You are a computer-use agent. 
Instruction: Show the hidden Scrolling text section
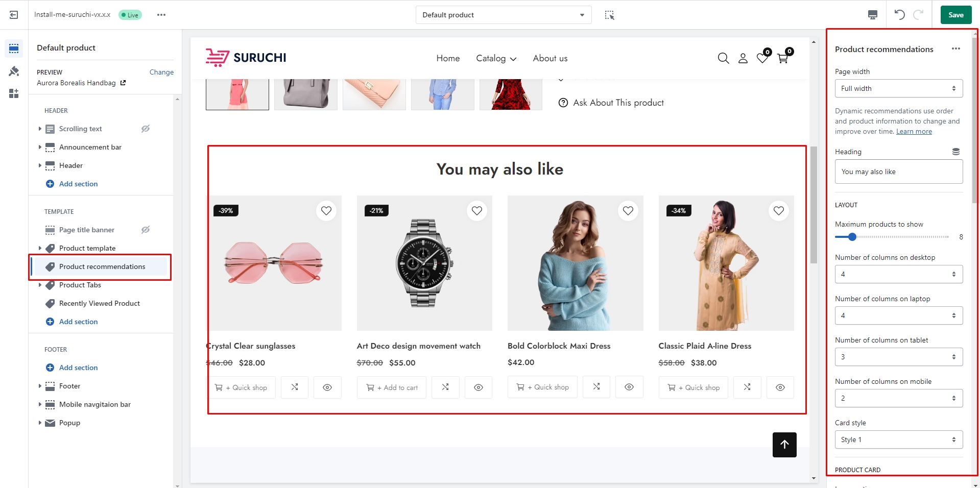tap(146, 129)
